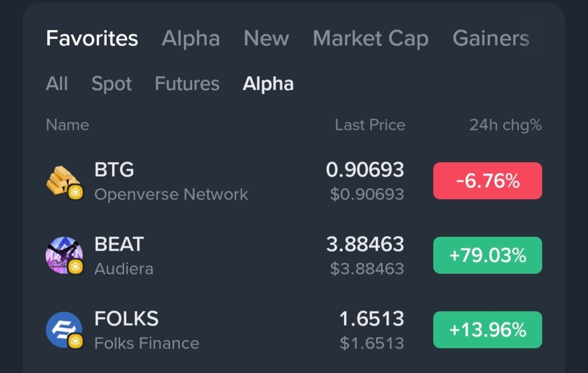The image size is (588, 373).
Task: Switch to the New tab
Action: tap(266, 38)
